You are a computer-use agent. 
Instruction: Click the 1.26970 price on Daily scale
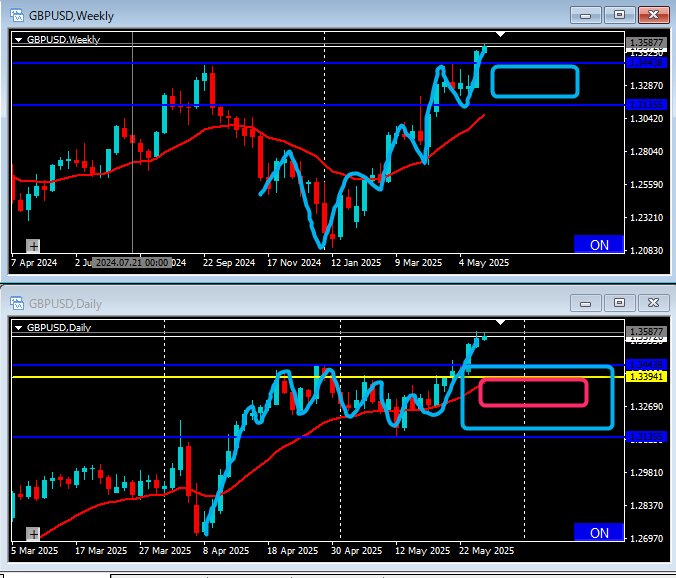pyautogui.click(x=646, y=538)
